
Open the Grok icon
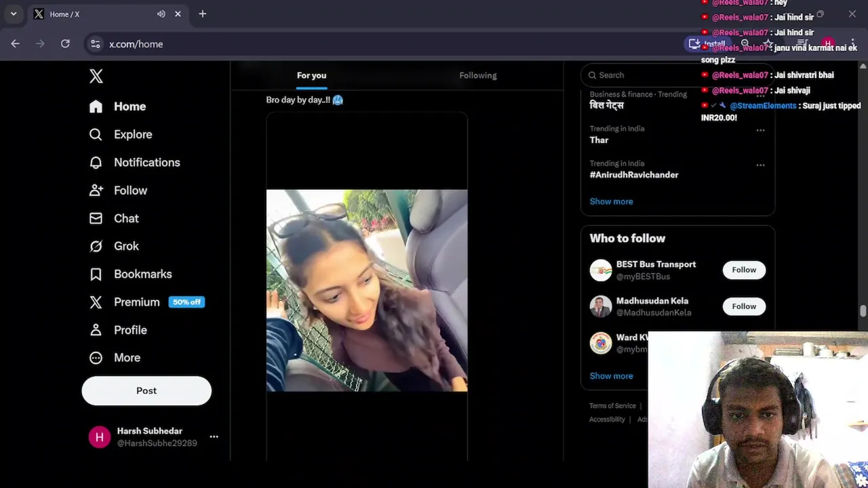[x=96, y=246]
